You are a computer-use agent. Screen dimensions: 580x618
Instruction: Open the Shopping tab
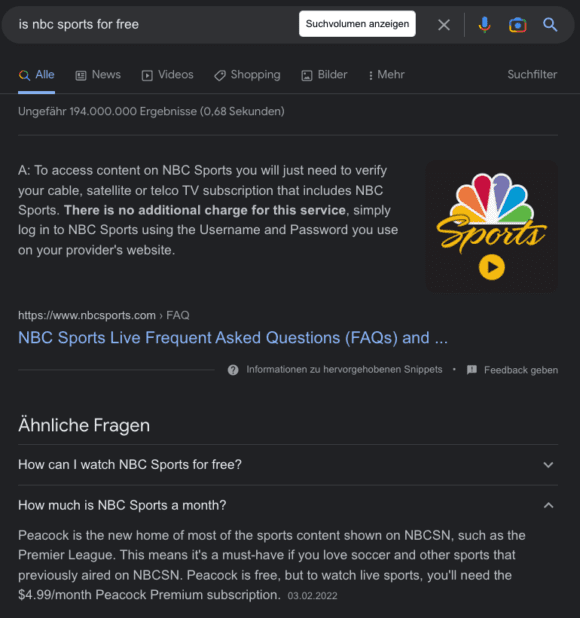[247, 75]
